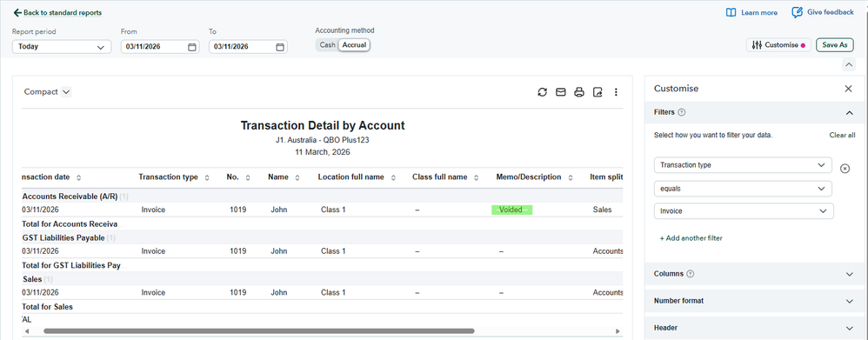
Task: Click the email report envelope icon
Action: pyautogui.click(x=560, y=92)
